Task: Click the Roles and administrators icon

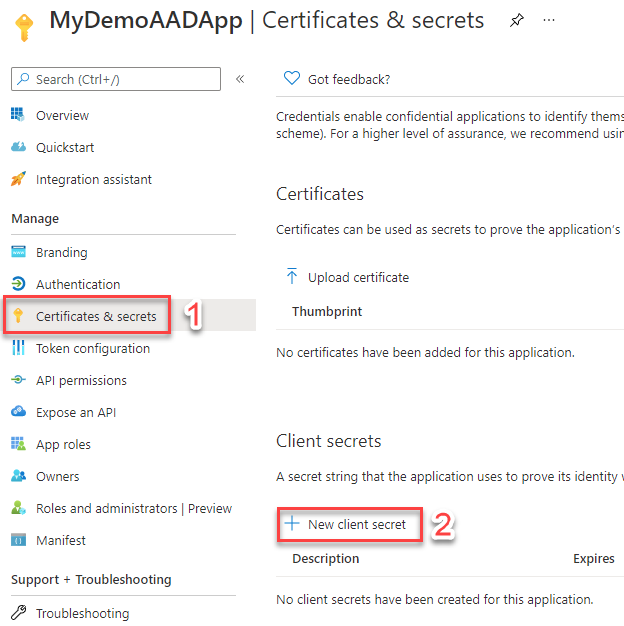Action: coord(18,507)
